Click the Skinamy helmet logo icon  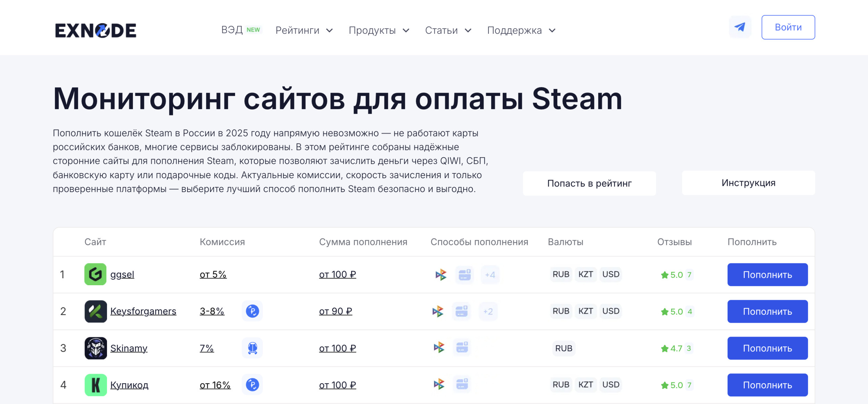[95, 348]
